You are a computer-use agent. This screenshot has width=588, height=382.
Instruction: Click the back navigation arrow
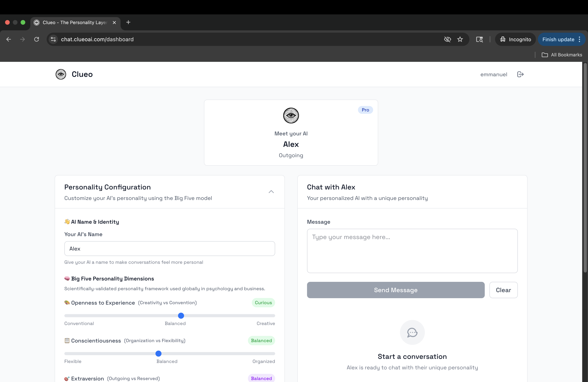coord(8,39)
